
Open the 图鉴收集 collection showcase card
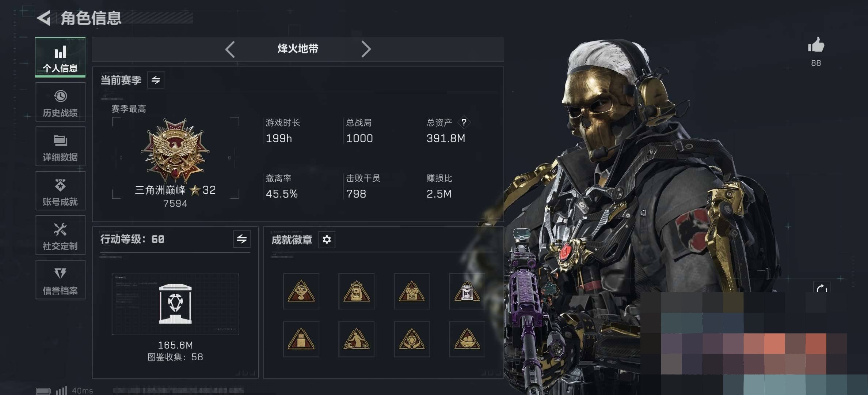pyautogui.click(x=175, y=304)
